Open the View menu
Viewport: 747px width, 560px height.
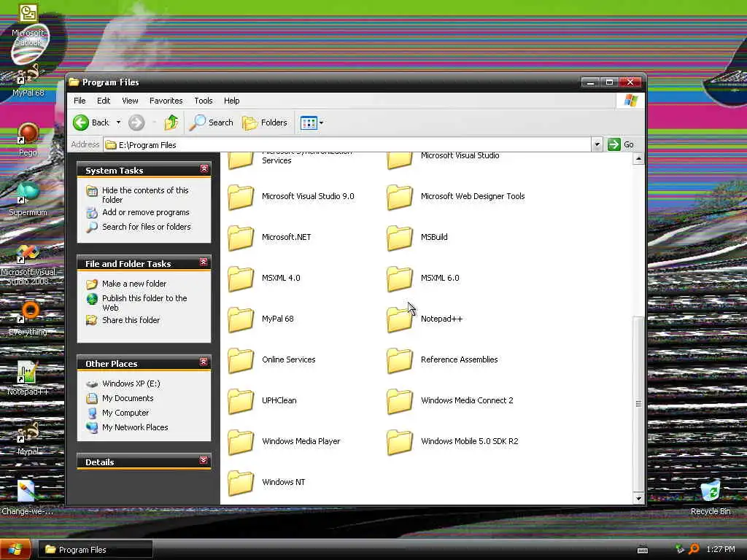pyautogui.click(x=130, y=101)
